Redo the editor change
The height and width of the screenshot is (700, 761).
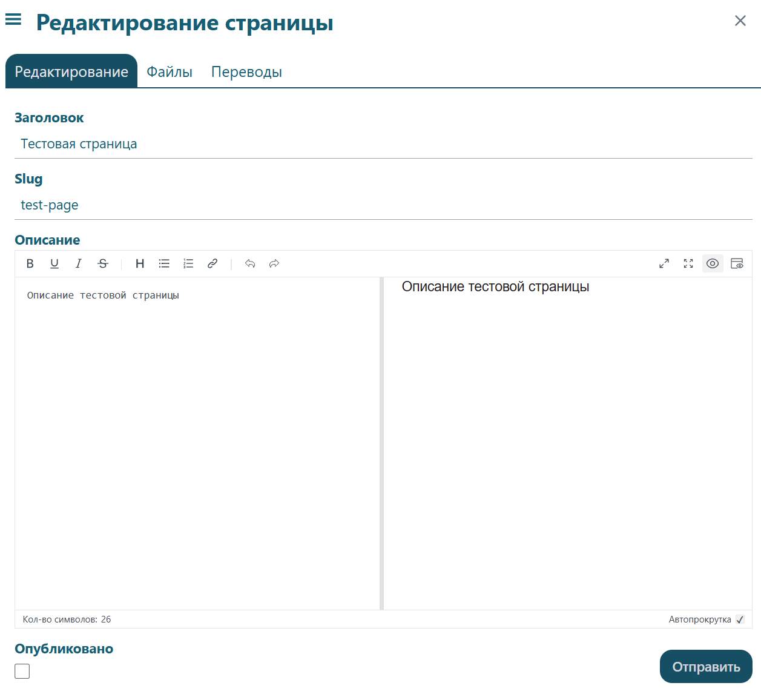[x=274, y=263]
